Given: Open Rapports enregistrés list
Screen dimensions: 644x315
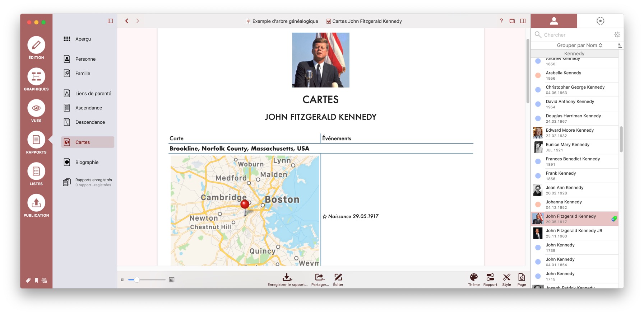Looking at the screenshot, I should pos(88,182).
